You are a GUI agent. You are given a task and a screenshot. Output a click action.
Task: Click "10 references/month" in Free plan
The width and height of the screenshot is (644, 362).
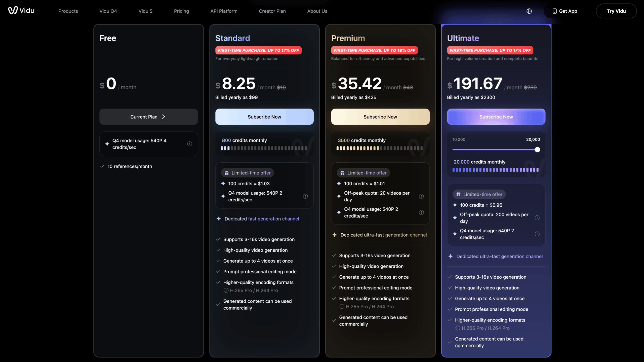(130, 166)
